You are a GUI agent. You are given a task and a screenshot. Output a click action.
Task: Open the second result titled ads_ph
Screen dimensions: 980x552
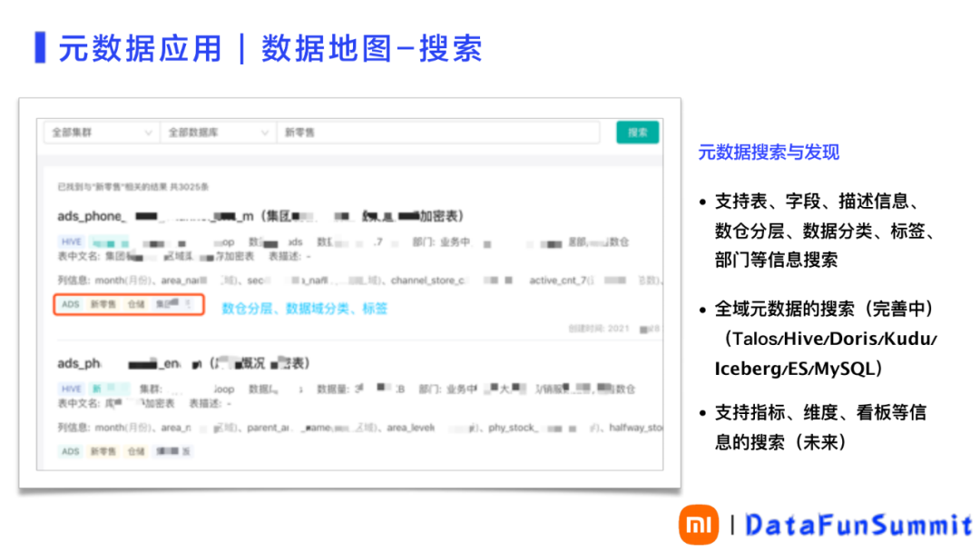[183, 363]
